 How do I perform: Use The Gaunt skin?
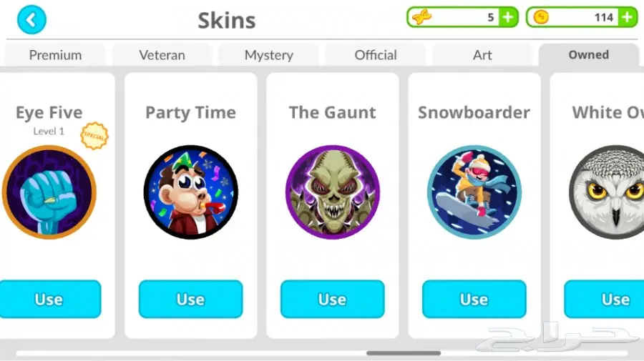[332, 299]
